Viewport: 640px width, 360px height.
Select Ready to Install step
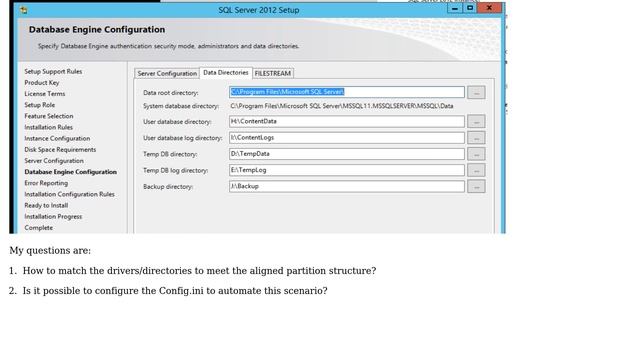point(46,205)
